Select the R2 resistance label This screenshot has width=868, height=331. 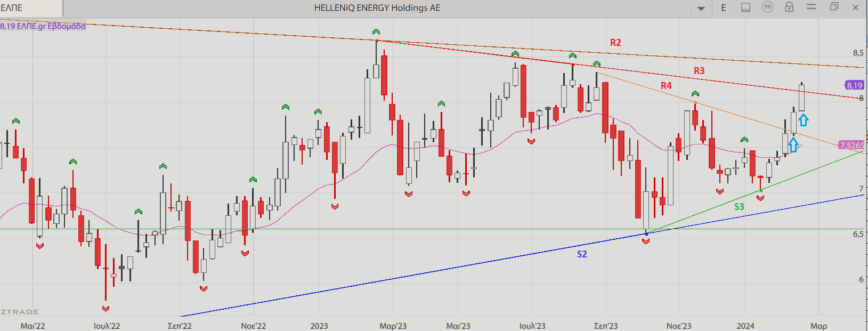pyautogui.click(x=615, y=43)
